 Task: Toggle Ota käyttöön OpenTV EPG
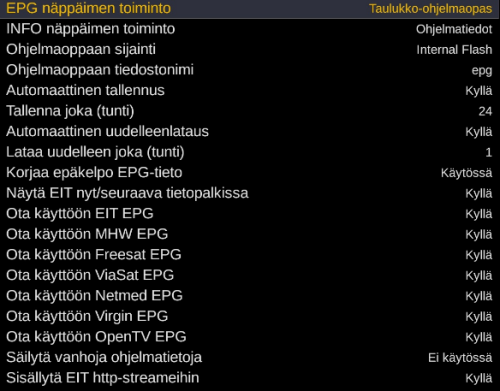click(250, 337)
